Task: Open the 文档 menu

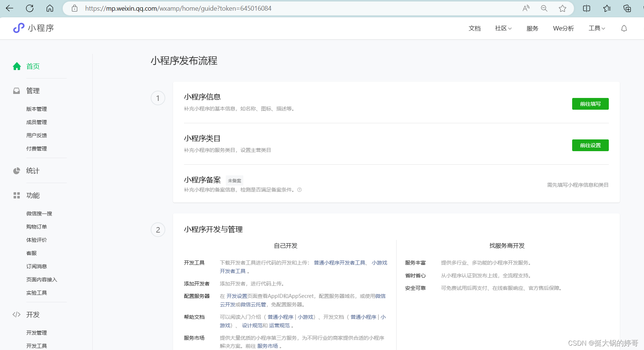Action: coord(474,28)
